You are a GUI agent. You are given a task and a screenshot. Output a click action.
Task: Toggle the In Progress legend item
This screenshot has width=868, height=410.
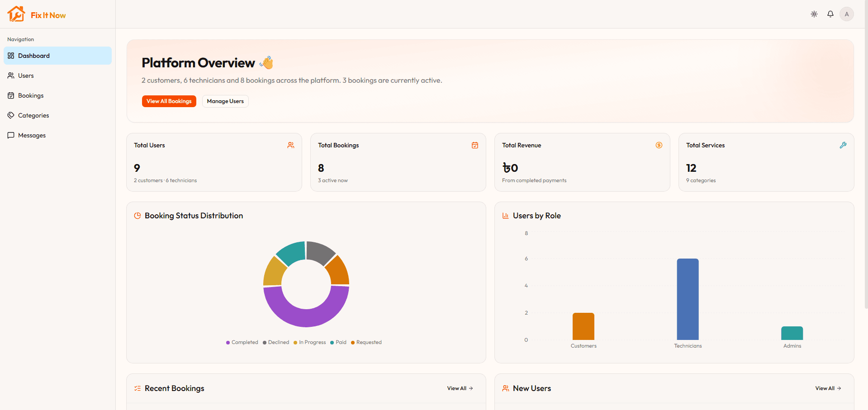(310, 342)
